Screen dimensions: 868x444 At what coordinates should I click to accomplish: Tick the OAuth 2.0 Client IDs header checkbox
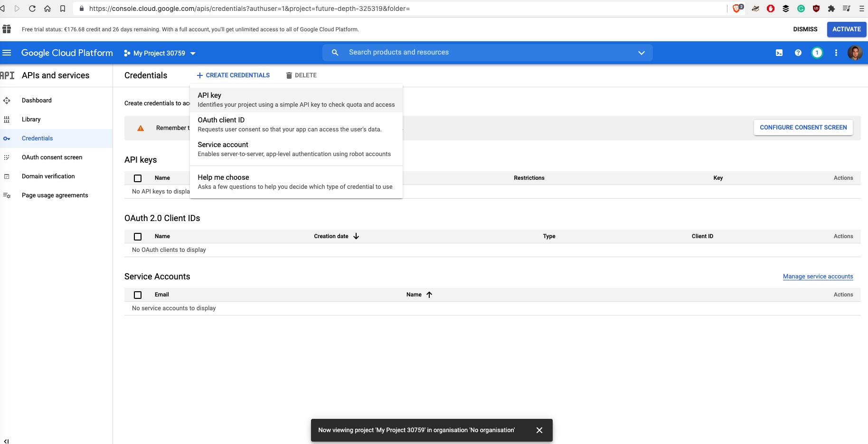coord(138,237)
